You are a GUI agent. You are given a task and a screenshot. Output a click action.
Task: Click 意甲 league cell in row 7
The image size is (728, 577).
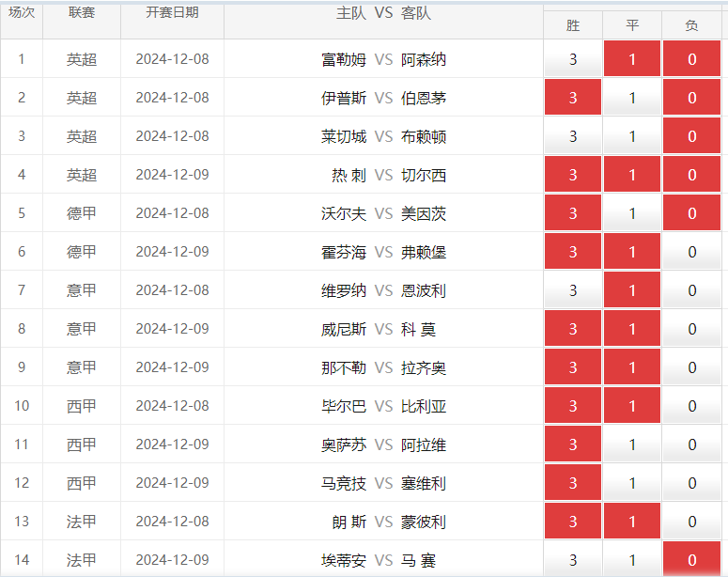pos(82,290)
